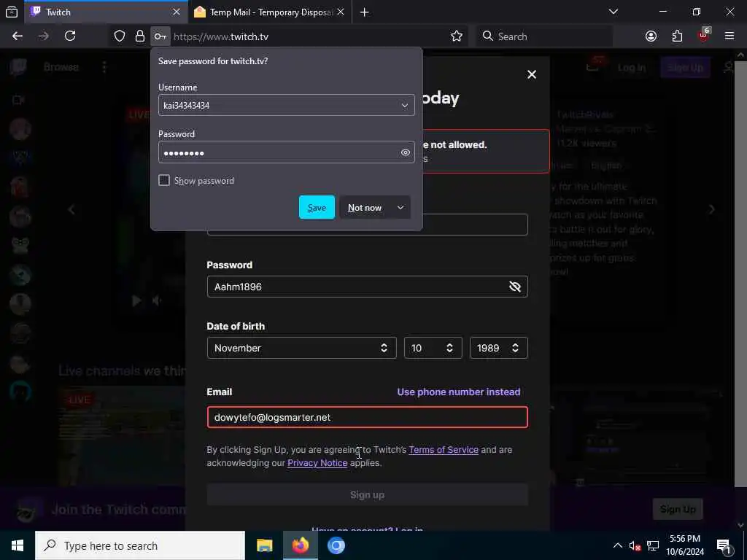
Task: Expand the saved Username dropdown arrow
Action: (404, 106)
